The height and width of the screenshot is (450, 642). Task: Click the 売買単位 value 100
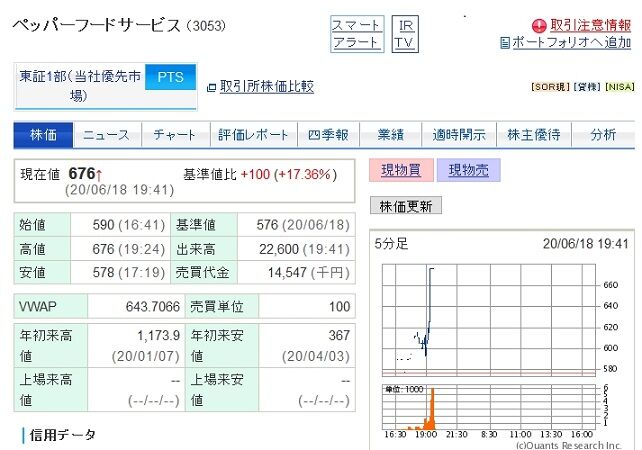(339, 306)
